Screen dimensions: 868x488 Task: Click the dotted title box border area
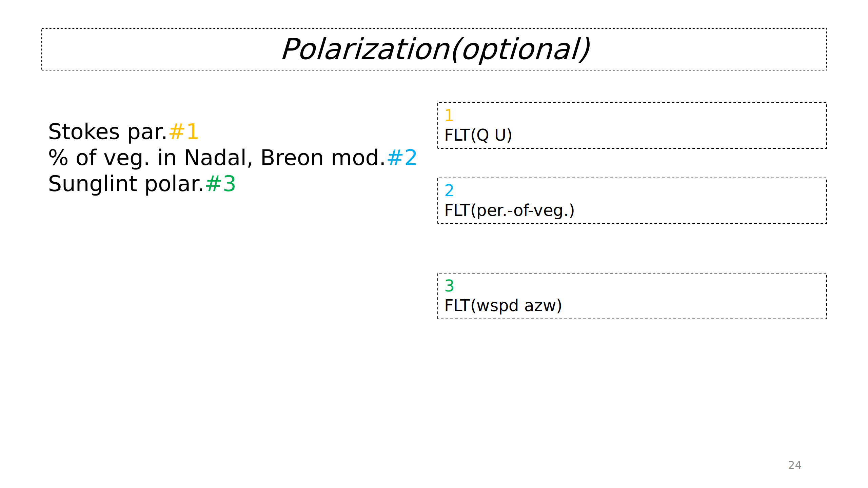(x=136, y=29)
